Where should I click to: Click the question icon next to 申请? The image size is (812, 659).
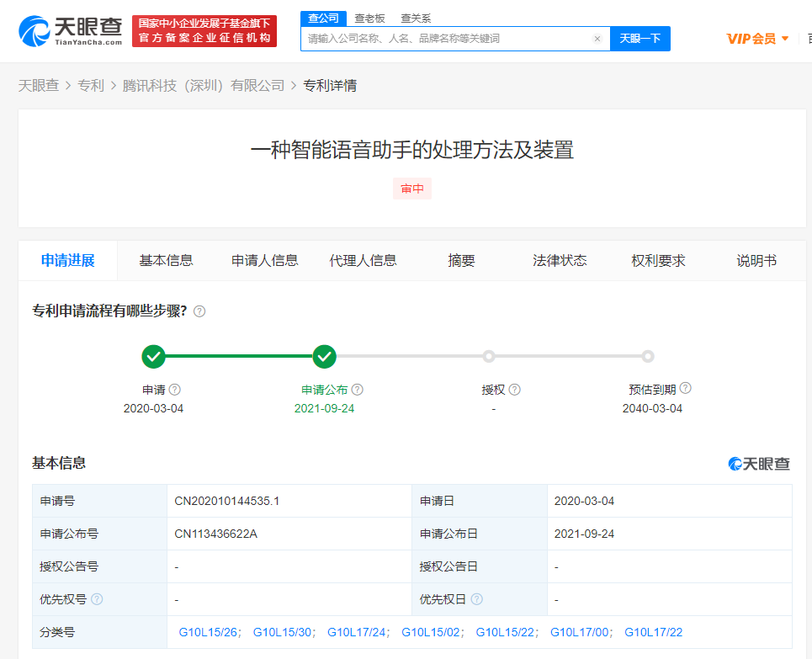175,390
